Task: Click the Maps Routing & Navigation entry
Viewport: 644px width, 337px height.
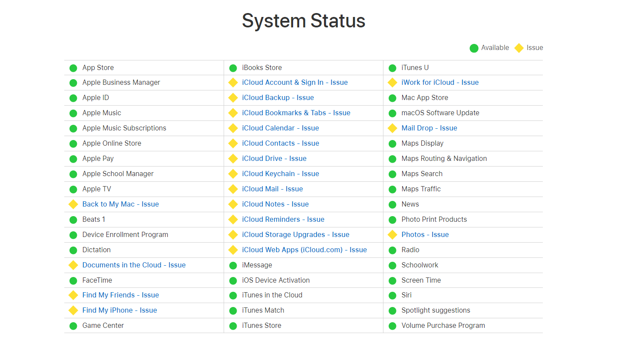Action: (444, 159)
